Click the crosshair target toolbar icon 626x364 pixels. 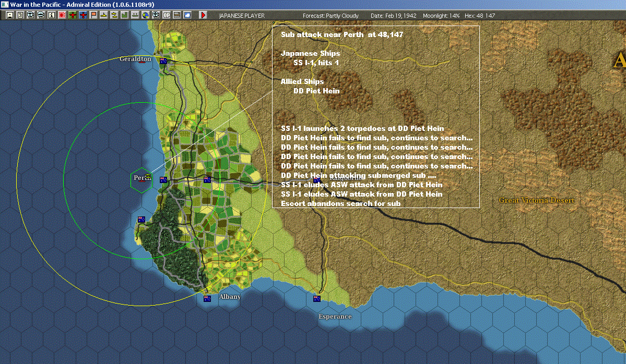(x=156, y=15)
